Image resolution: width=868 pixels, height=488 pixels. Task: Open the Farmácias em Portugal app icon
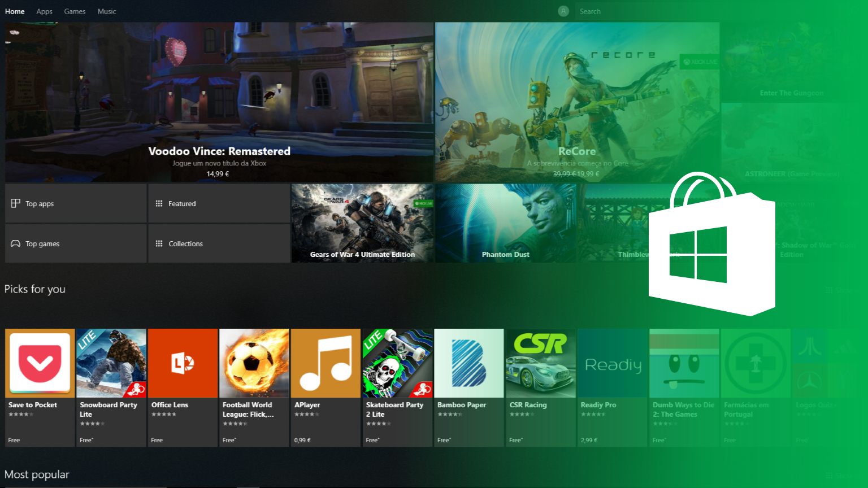(755, 363)
